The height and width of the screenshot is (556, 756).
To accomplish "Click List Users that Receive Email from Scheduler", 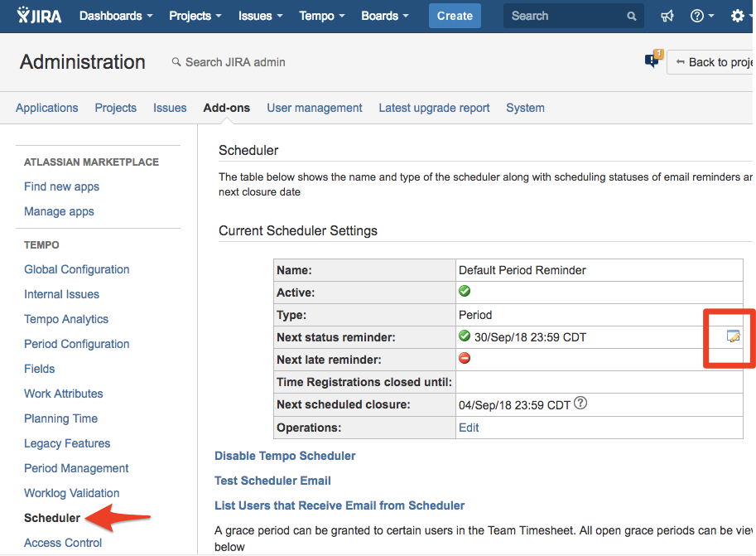I will [x=339, y=505].
